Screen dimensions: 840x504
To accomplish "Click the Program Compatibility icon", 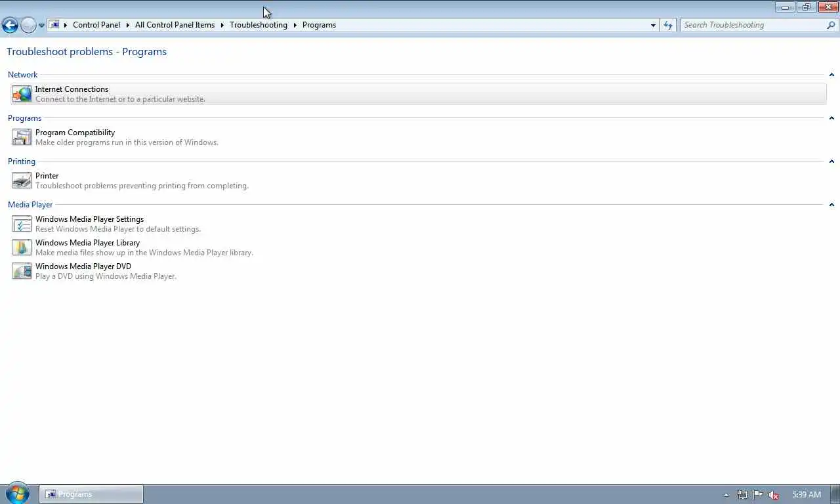I will click(x=22, y=137).
